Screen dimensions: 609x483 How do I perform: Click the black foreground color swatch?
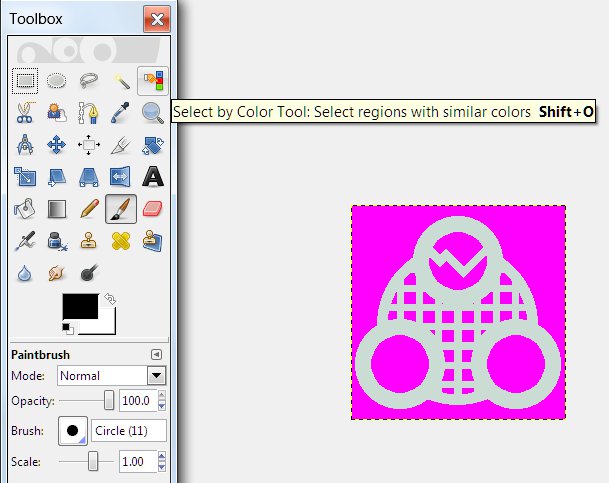pyautogui.click(x=80, y=307)
